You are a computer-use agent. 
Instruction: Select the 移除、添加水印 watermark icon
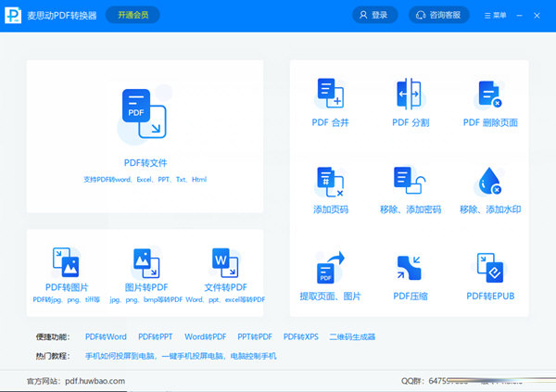click(x=489, y=182)
